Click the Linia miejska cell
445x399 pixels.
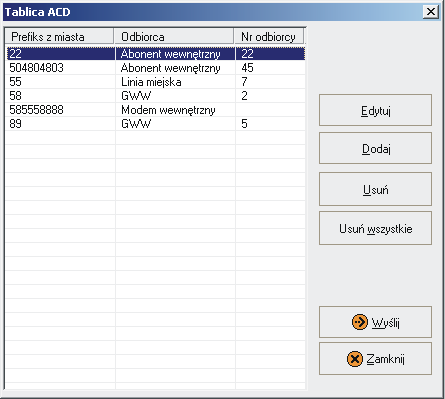coord(151,82)
